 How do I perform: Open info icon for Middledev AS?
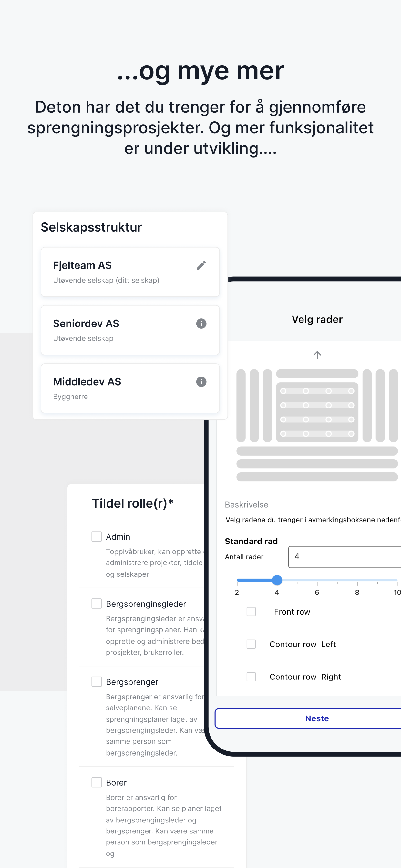(201, 382)
